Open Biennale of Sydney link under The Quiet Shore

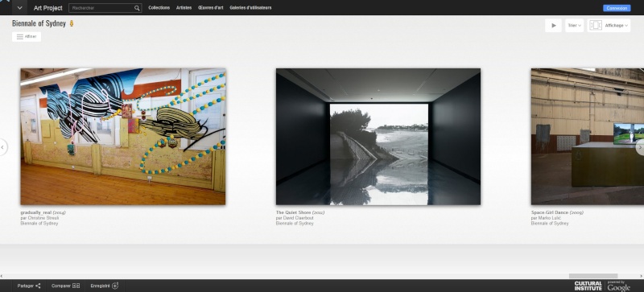click(x=295, y=224)
